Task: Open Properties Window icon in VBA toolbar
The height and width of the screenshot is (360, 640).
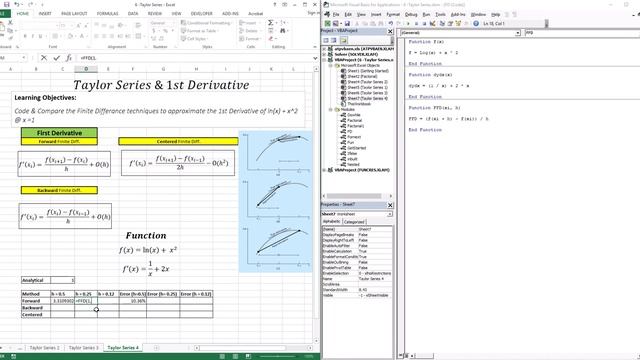Action: tap(450, 24)
